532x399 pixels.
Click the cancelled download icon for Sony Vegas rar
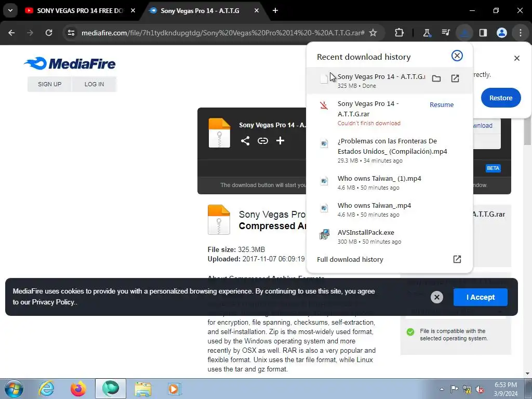[324, 105]
